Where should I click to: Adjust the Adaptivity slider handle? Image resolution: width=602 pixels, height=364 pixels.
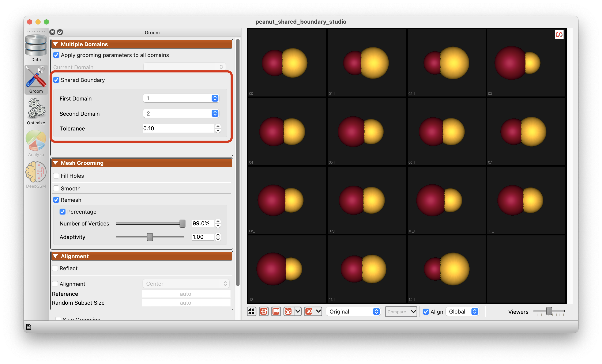(150, 237)
